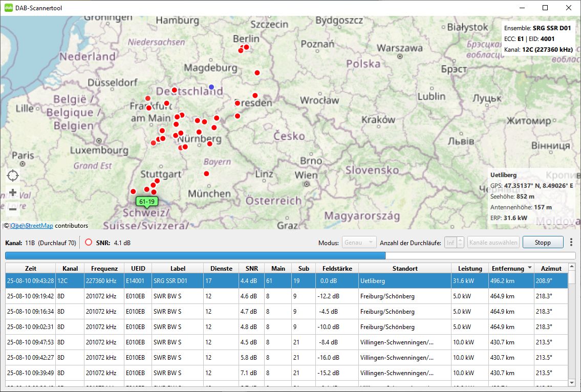Select the Uetliberg SRG SSR D01 row

(x=287, y=281)
